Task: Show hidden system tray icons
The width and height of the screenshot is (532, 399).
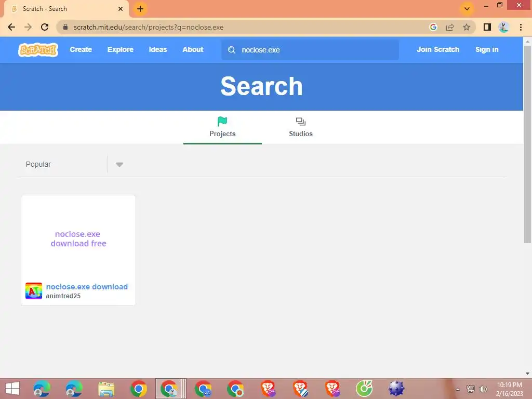Action: click(458, 389)
